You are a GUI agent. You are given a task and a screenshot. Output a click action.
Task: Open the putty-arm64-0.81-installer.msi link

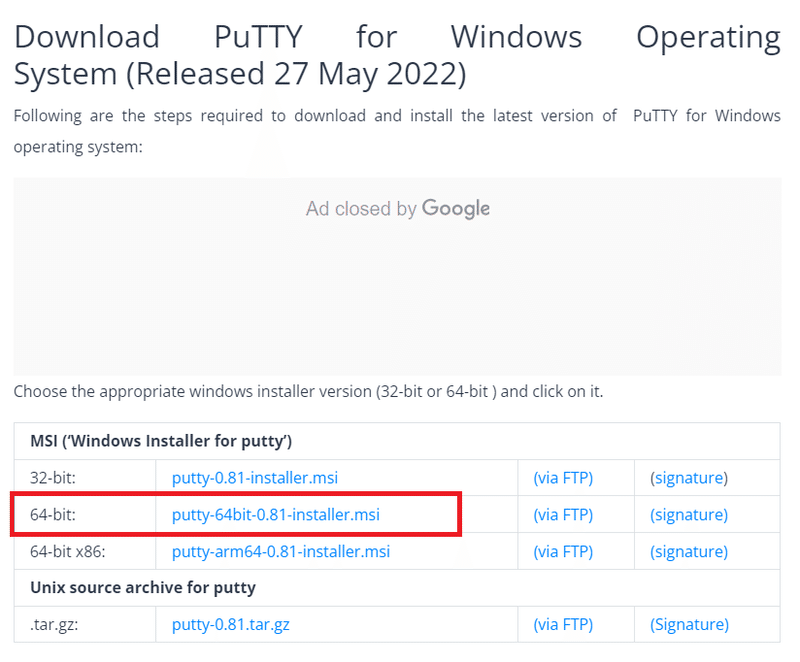(x=281, y=551)
